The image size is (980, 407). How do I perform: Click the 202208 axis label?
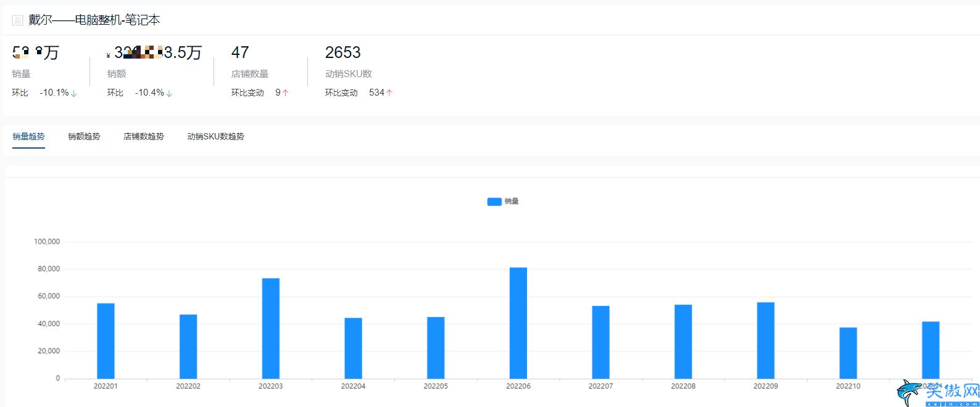[683, 387]
